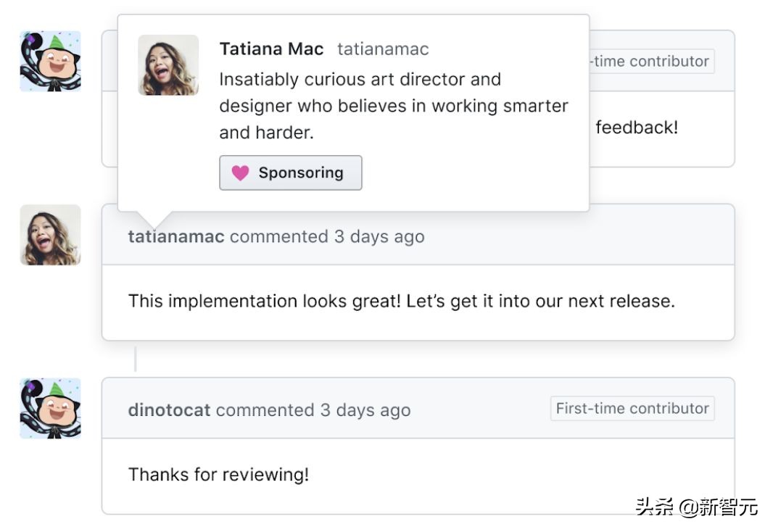Click the partially hidden contributor badge on the top comment
This screenshot has height=532, width=773.
tap(651, 62)
